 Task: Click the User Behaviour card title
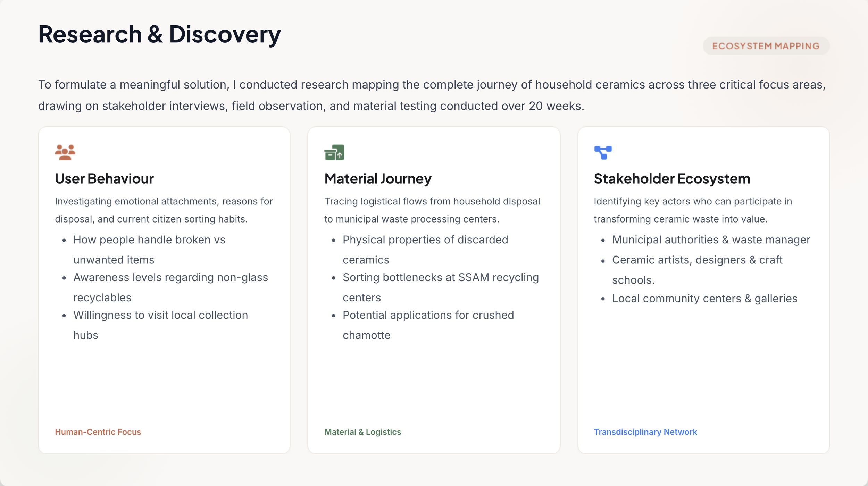point(104,178)
